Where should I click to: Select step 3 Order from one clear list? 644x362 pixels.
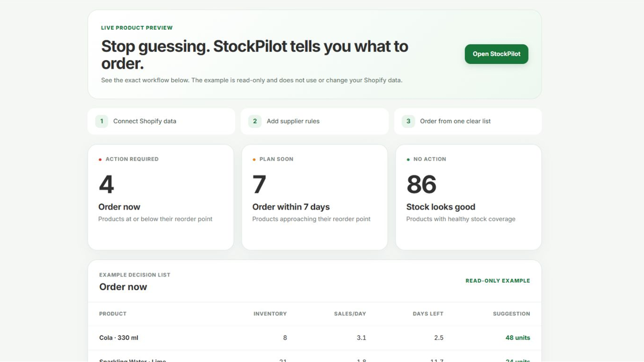point(468,121)
